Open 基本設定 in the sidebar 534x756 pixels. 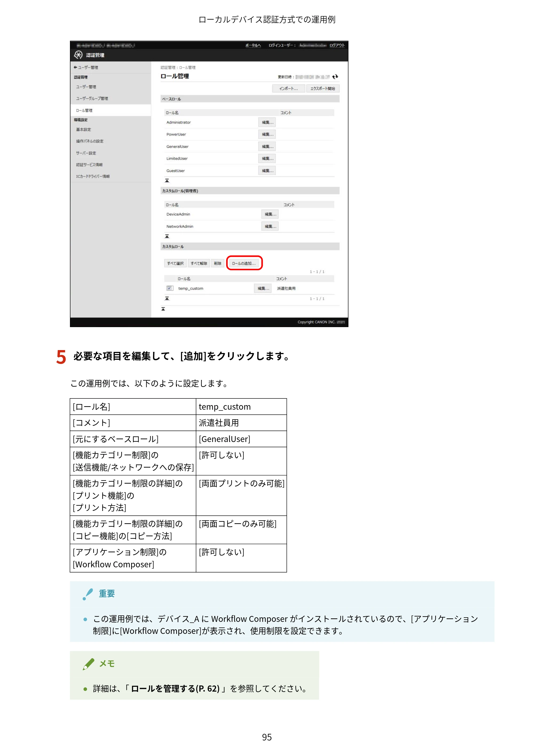point(84,129)
